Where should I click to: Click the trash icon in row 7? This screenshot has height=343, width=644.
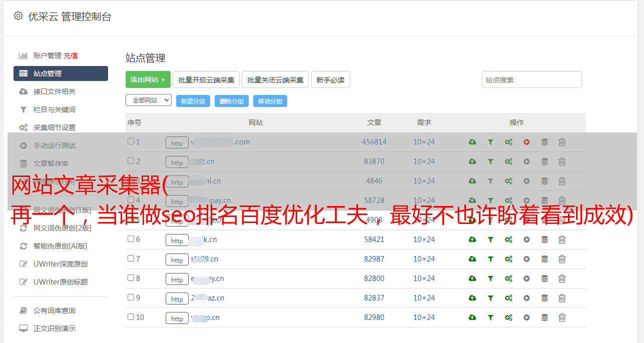click(x=562, y=259)
